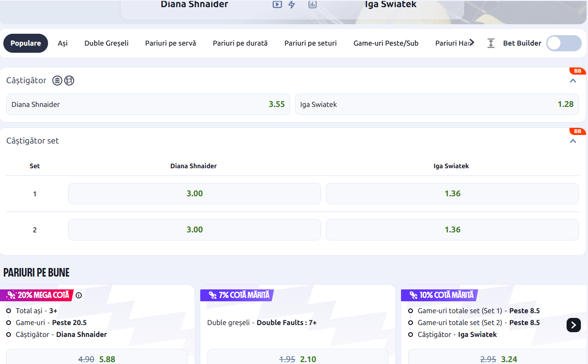Screen dimensions: 588x364
Task: Open the Duble Greșeli tab
Action: click(107, 43)
